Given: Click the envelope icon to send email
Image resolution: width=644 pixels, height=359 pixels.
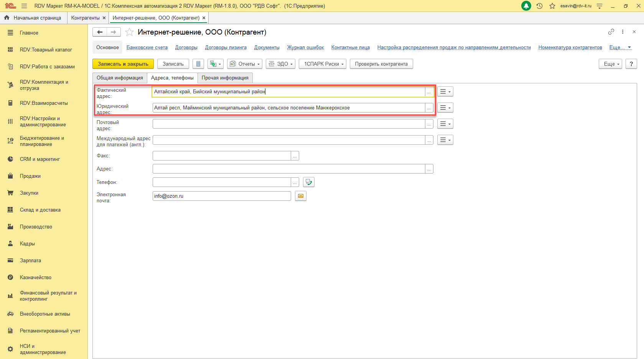Looking at the screenshot, I should (x=301, y=196).
